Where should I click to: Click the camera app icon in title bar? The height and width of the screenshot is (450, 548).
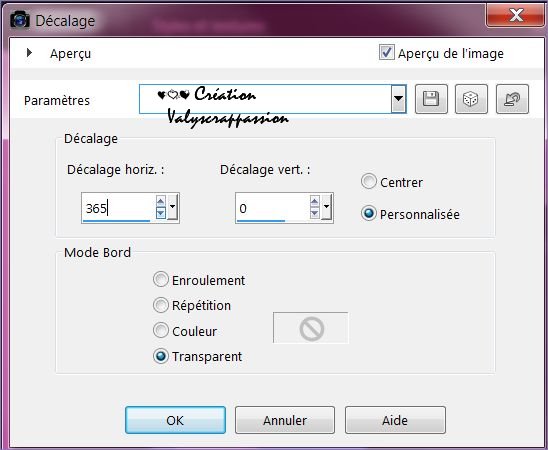coord(20,20)
